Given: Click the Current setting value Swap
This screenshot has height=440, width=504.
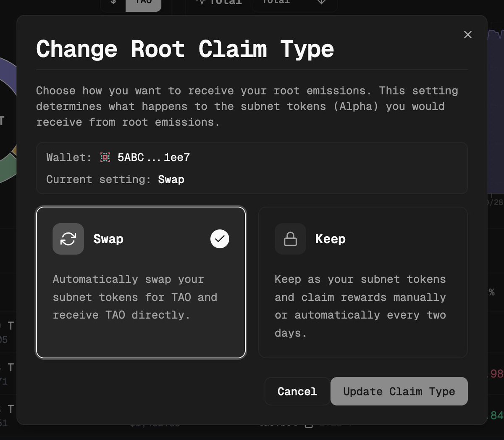Looking at the screenshot, I should pyautogui.click(x=171, y=179).
